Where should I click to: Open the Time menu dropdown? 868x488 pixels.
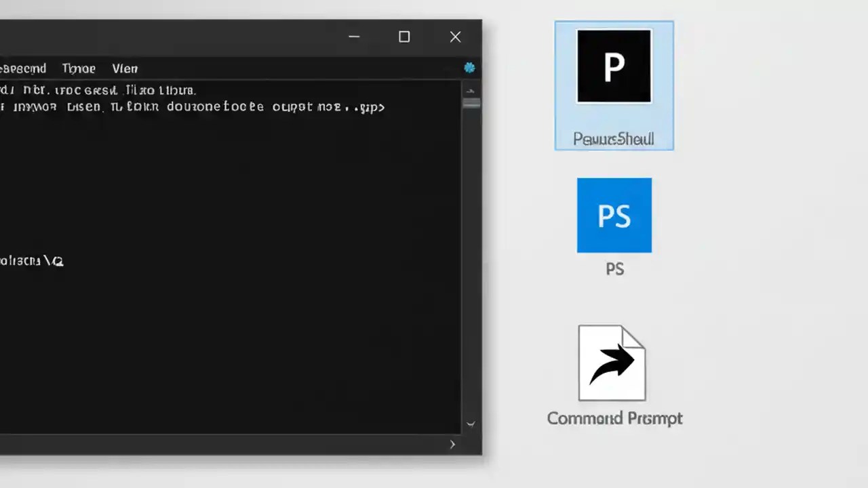[79, 68]
